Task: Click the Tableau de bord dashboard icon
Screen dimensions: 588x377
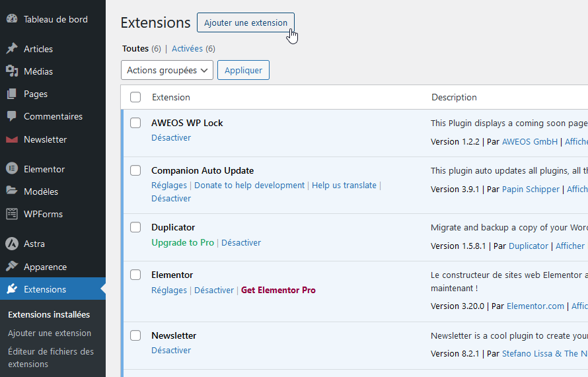Action: (12, 18)
